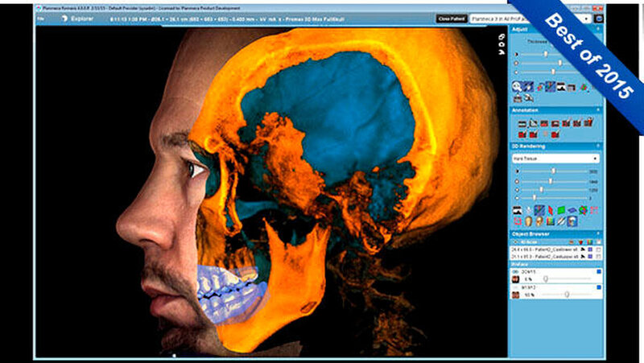644x363 pixels.
Task: Click the Close Patient button
Action: (x=453, y=18)
